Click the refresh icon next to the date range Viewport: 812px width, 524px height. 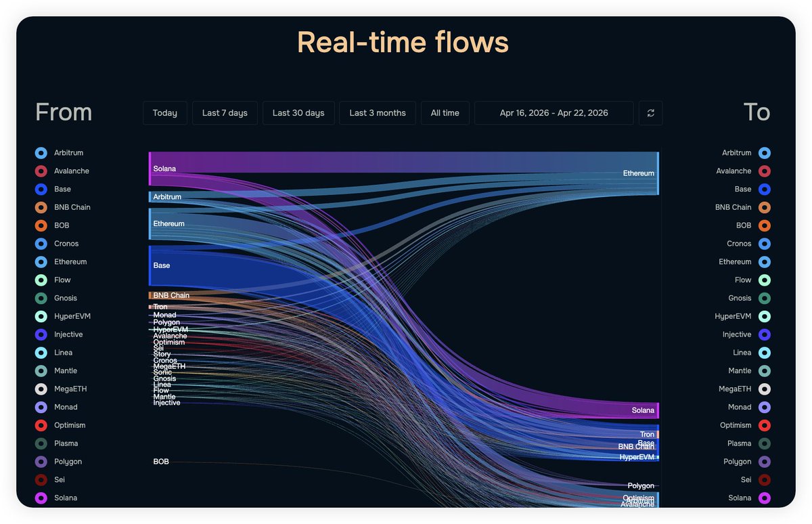pos(650,113)
